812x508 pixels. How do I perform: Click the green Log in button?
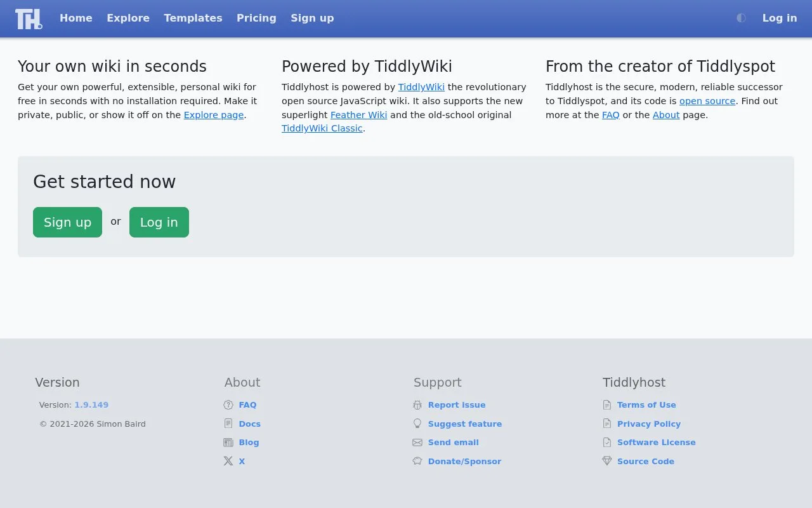click(x=159, y=222)
